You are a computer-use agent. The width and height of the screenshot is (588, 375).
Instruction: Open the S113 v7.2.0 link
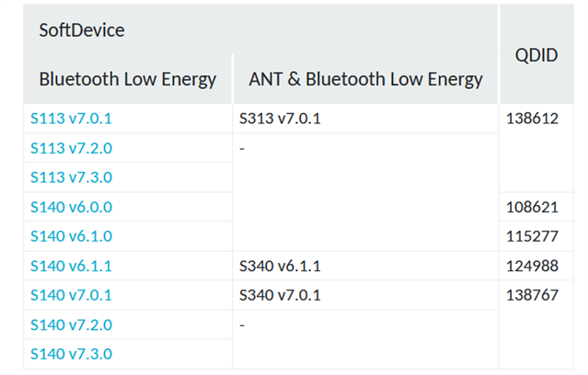click(71, 148)
